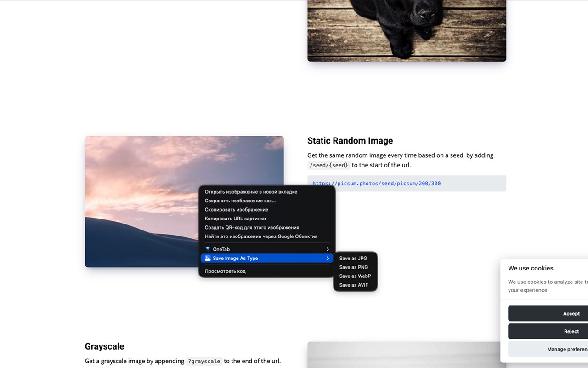
Task: Choose Скопировать изображение from context menu
Action: 267,210
